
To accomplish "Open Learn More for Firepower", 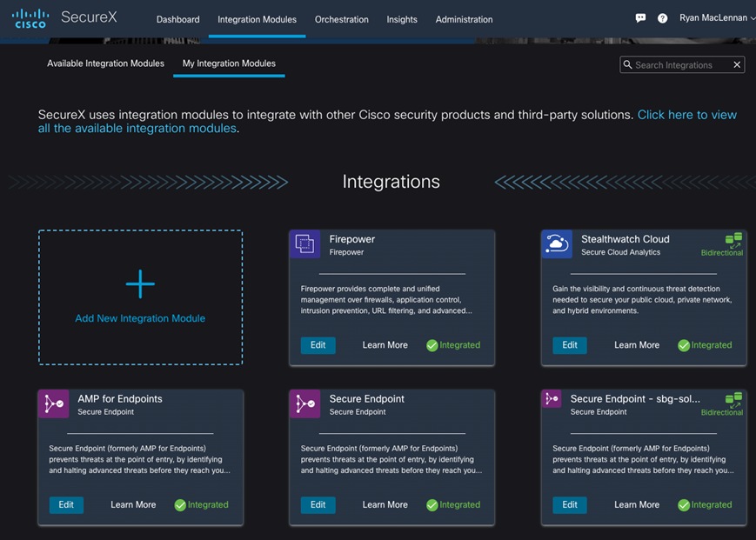I will click(385, 345).
